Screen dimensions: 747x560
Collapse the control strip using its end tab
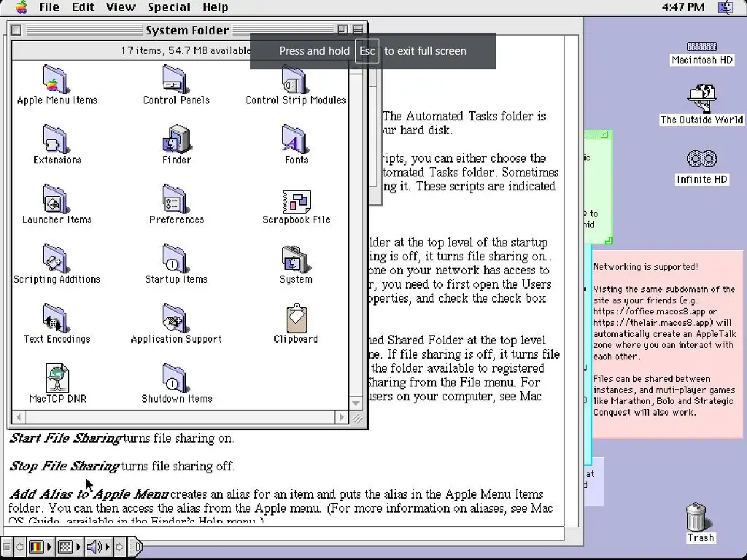[x=136, y=547]
